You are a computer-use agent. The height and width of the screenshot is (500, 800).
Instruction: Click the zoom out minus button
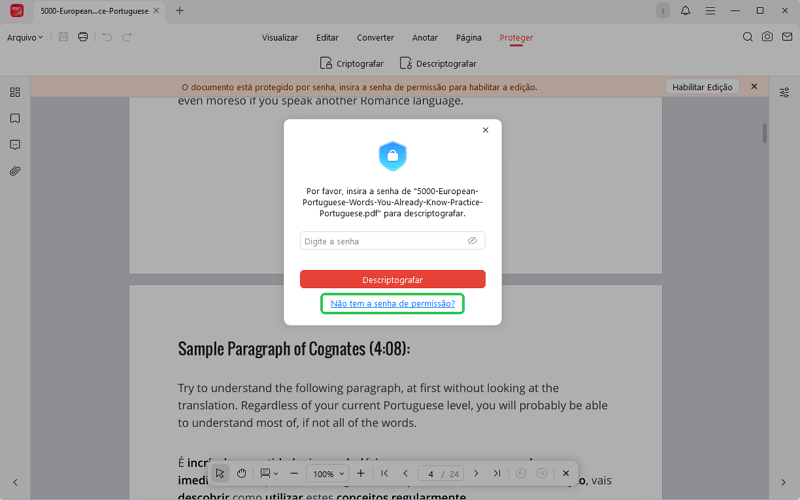(x=294, y=473)
